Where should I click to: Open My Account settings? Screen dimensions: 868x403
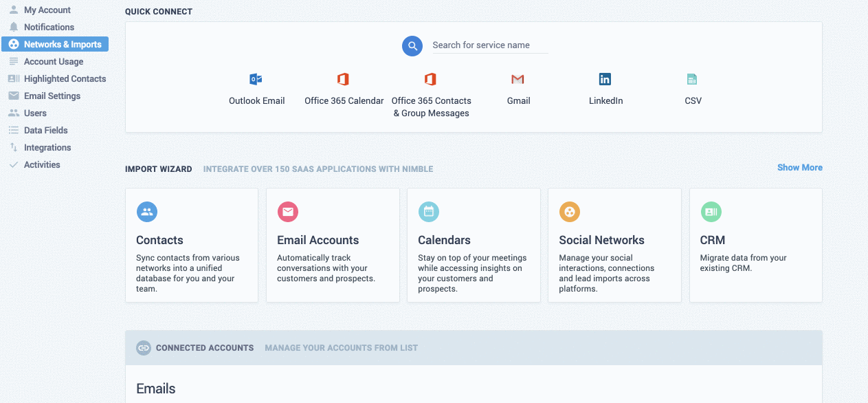[47, 10]
